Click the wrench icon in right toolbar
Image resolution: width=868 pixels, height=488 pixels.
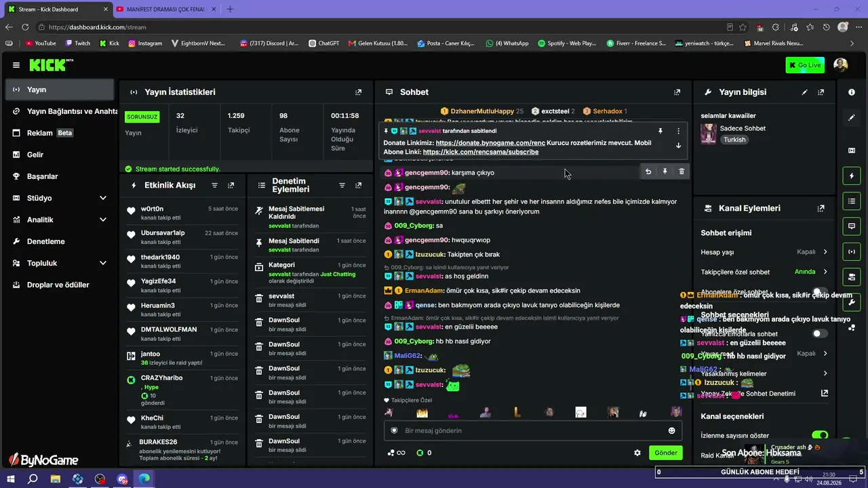coord(852,302)
